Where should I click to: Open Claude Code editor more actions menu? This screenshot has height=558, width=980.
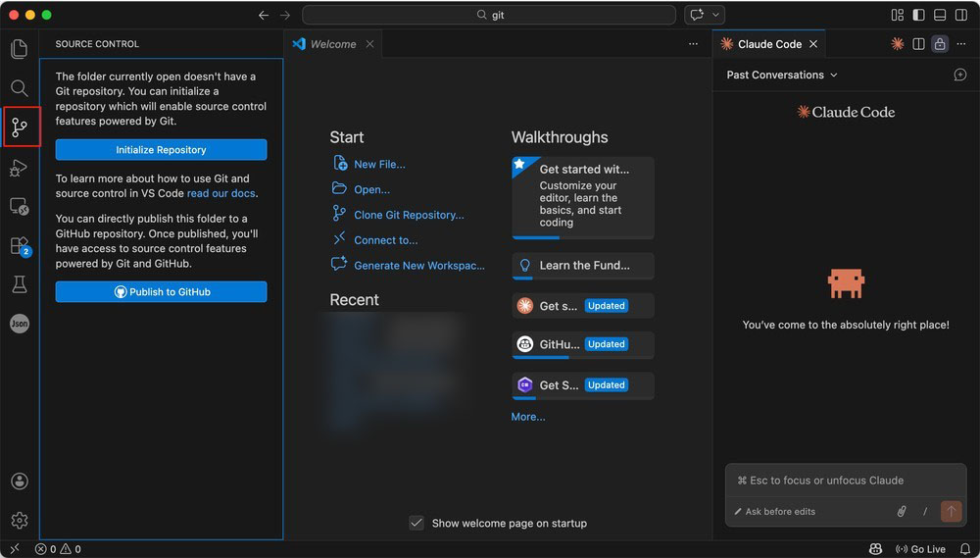coord(961,44)
